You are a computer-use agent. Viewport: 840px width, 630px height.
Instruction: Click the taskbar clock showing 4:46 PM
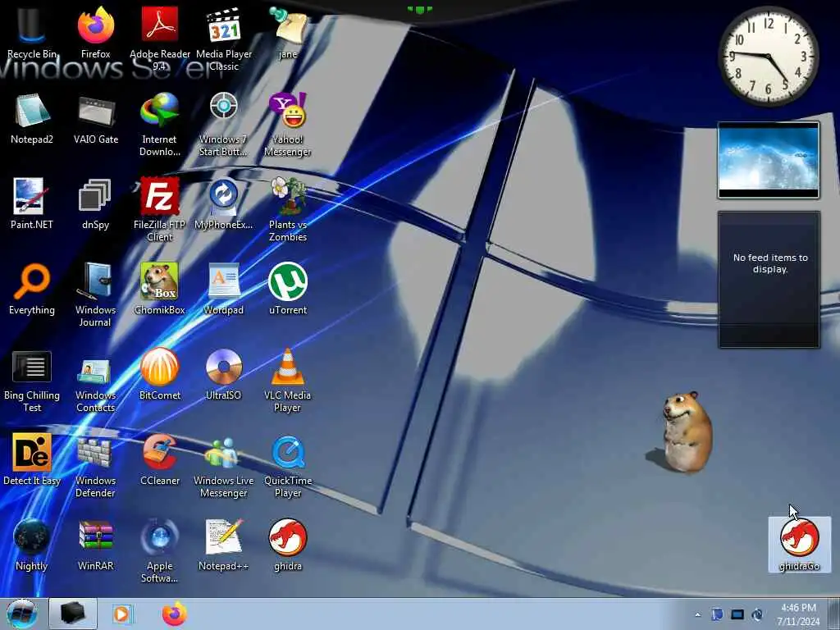798,614
